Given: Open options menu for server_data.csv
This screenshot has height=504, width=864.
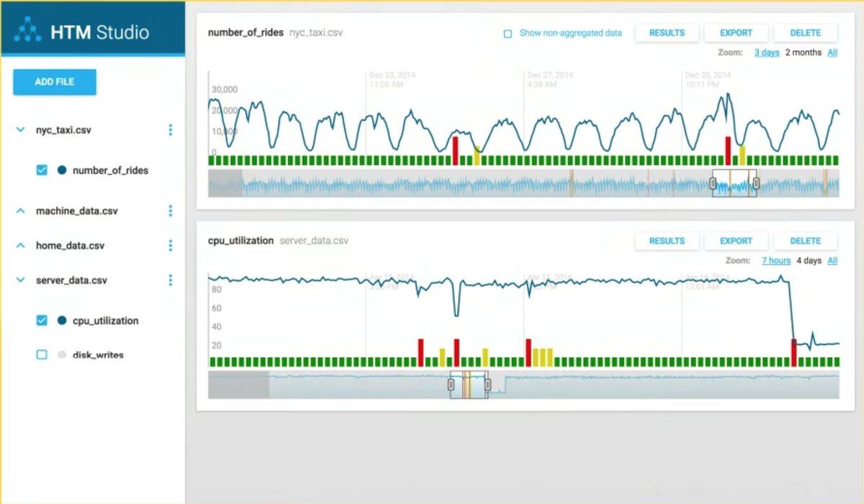Looking at the screenshot, I should (x=171, y=280).
